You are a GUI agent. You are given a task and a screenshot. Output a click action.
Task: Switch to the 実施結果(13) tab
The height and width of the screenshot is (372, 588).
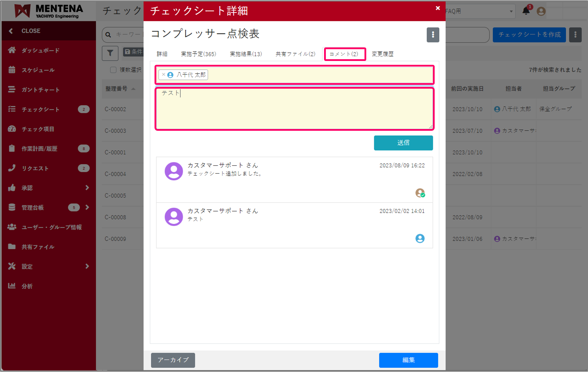click(x=246, y=54)
